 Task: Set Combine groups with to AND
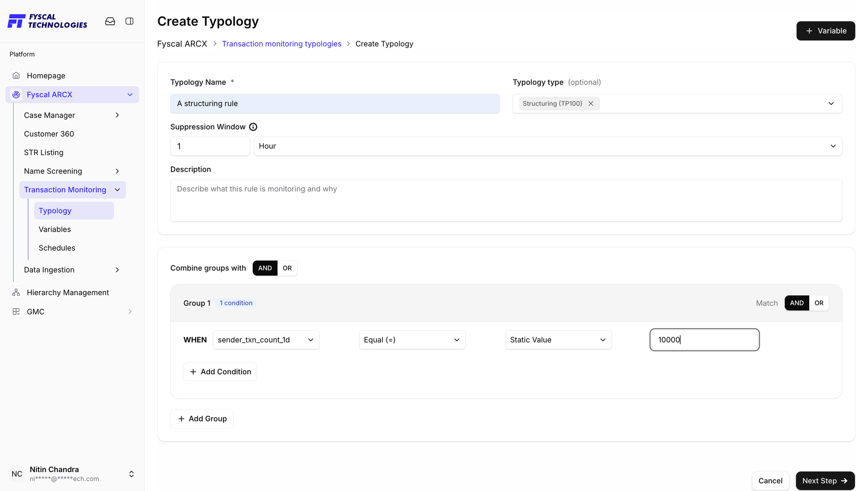coord(265,268)
